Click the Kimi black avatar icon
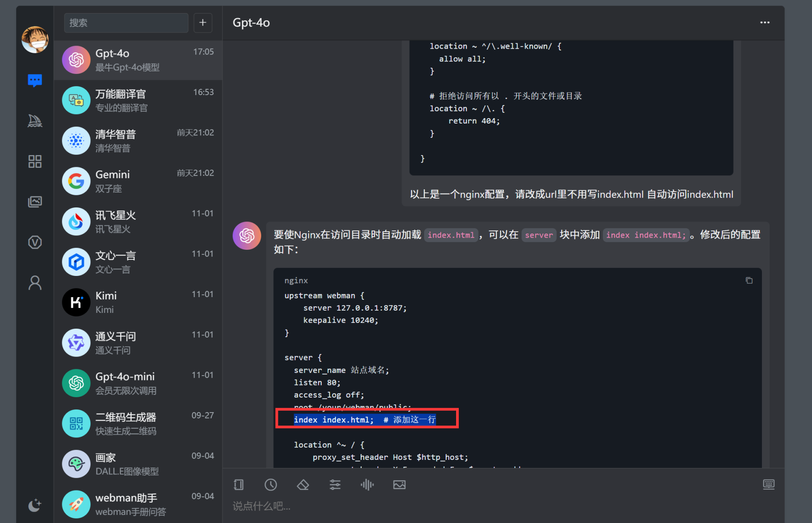812x523 pixels. pyautogui.click(x=76, y=302)
